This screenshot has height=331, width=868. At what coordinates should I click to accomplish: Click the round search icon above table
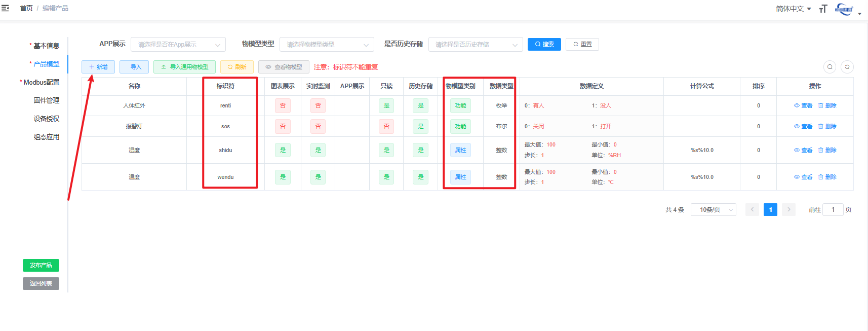pyautogui.click(x=830, y=67)
